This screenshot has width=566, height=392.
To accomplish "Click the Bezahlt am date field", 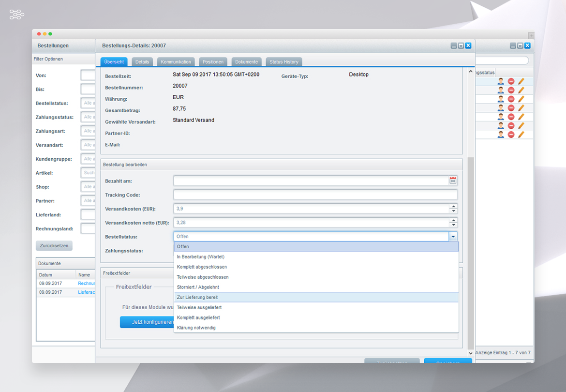I will (x=311, y=181).
